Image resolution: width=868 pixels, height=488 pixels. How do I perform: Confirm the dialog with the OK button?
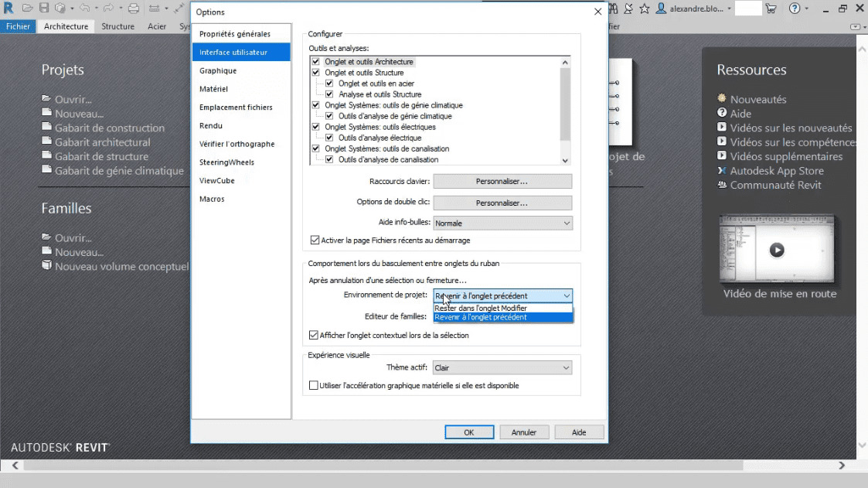(468, 432)
